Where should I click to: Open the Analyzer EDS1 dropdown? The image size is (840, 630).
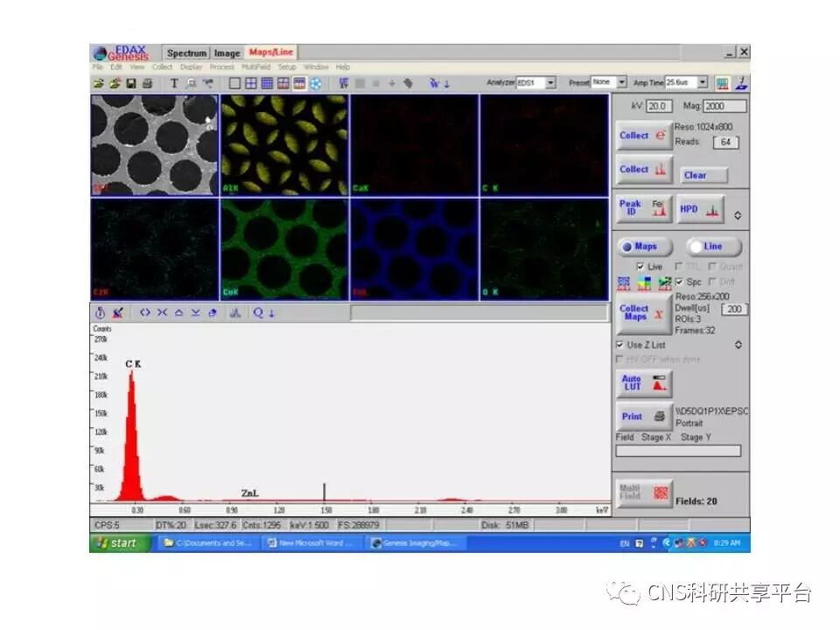coord(550,82)
